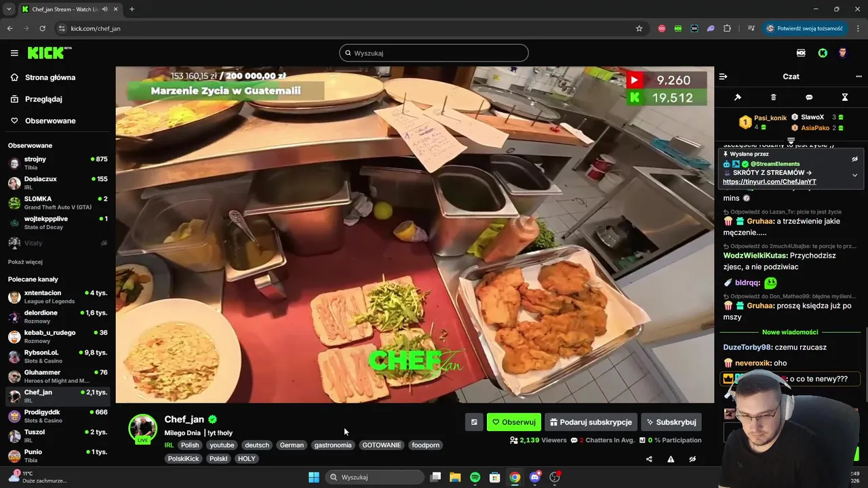This screenshot has width=868, height=488.
Task: Open Chrome media control icon
Action: coord(751,28)
